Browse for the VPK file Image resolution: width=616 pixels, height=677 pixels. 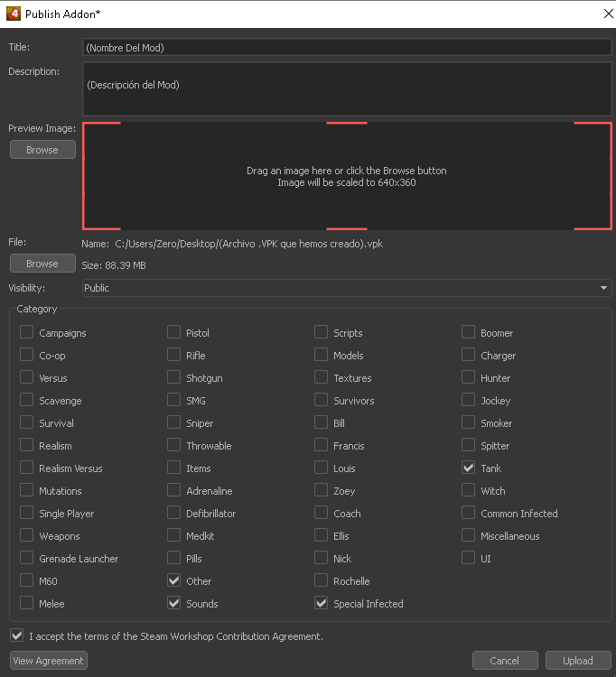coord(42,264)
